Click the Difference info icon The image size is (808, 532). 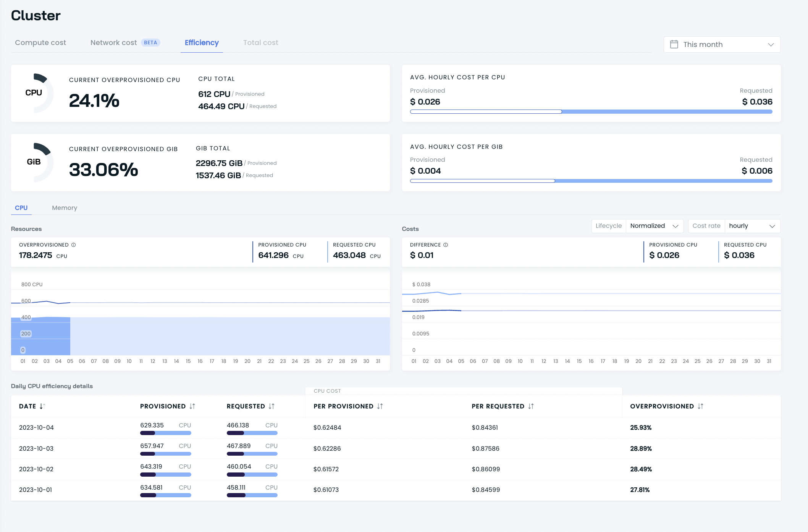pos(446,245)
